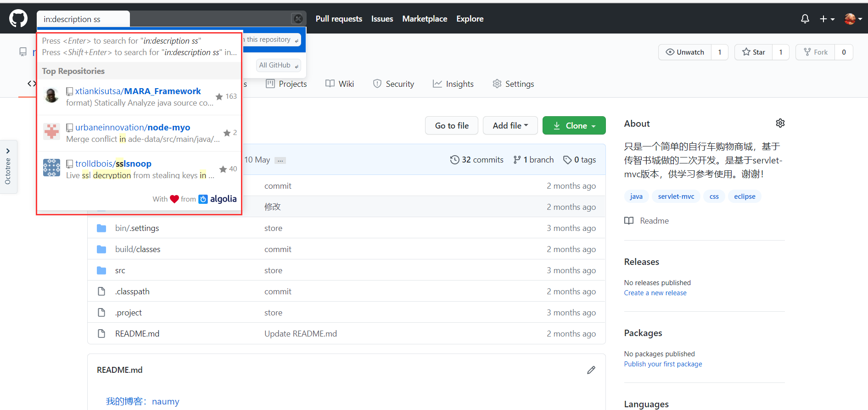Open the eclipse topic tag
Viewport: 868px width, 410px height.
click(745, 197)
